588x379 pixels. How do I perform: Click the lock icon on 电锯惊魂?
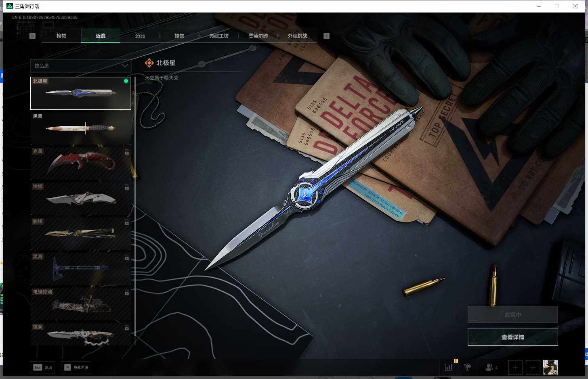click(127, 293)
